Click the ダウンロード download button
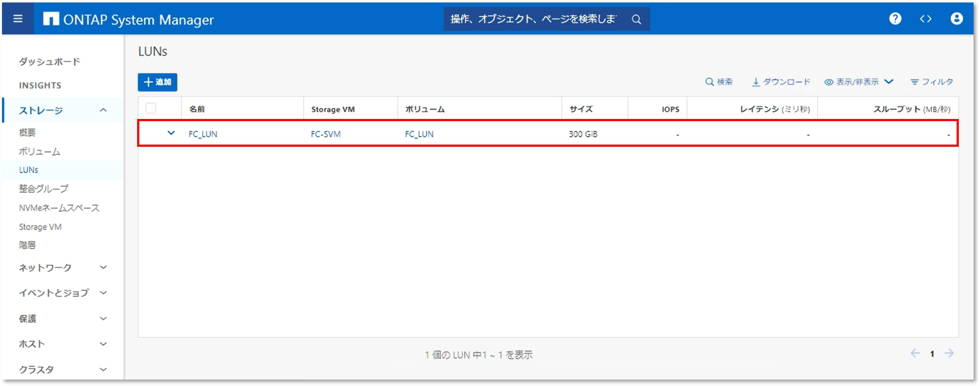Viewport: 980px width, 386px height. [x=781, y=82]
